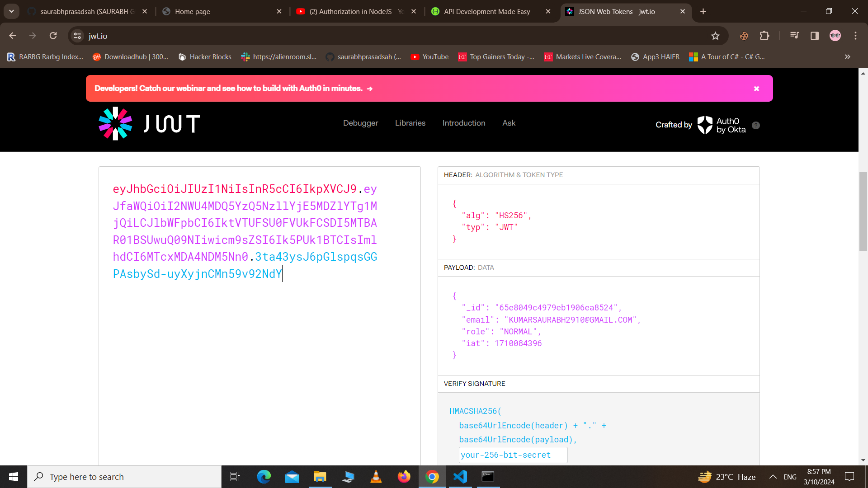This screenshot has height=488, width=868.
Task: Click the VERIFY SIGNATURE section expander
Action: tap(475, 384)
